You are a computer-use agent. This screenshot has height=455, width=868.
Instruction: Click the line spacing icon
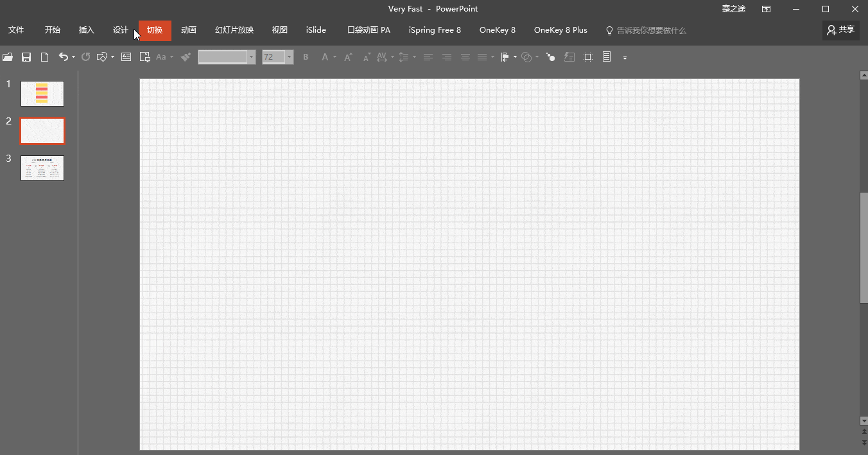[403, 57]
